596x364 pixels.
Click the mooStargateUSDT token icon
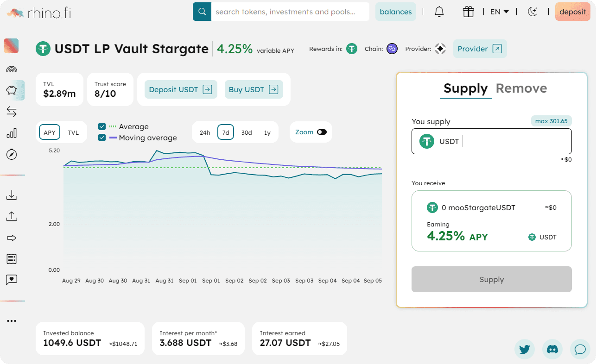point(432,207)
